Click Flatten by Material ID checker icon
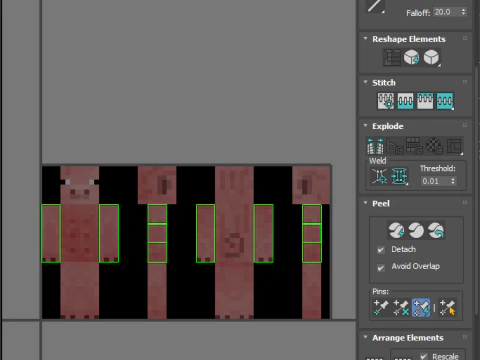 (435, 146)
